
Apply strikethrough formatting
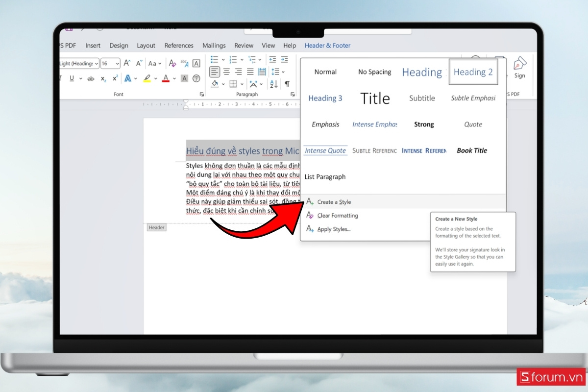click(91, 78)
